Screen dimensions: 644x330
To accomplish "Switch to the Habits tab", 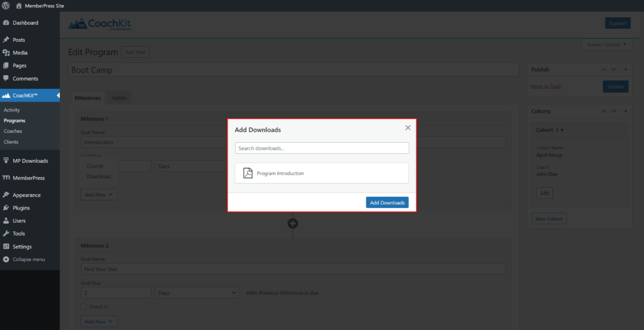I will click(x=119, y=98).
